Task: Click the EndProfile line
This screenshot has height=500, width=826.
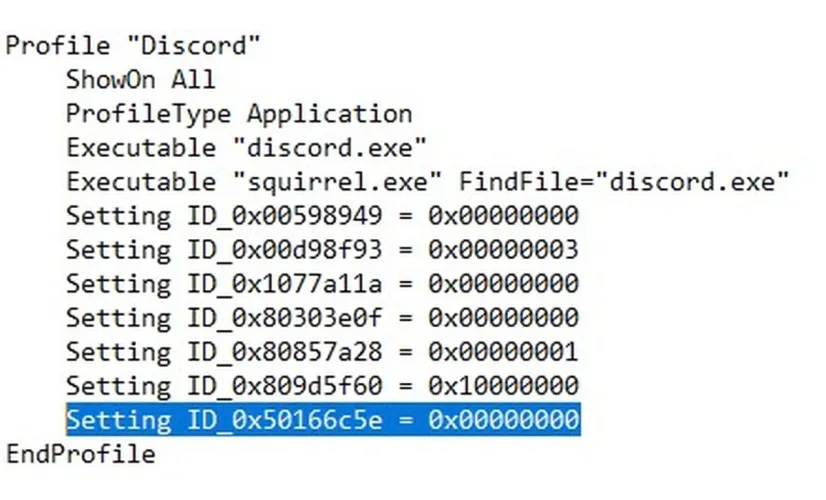Action: (x=81, y=454)
